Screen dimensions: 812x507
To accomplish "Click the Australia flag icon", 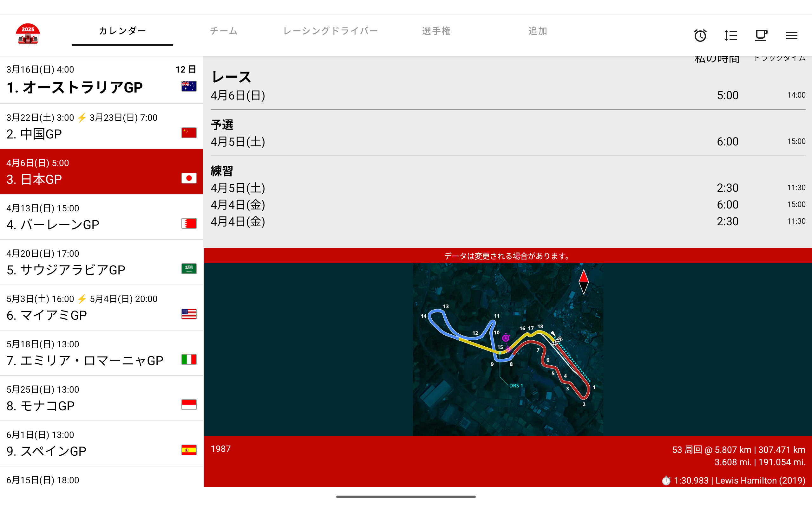I will pyautogui.click(x=189, y=87).
